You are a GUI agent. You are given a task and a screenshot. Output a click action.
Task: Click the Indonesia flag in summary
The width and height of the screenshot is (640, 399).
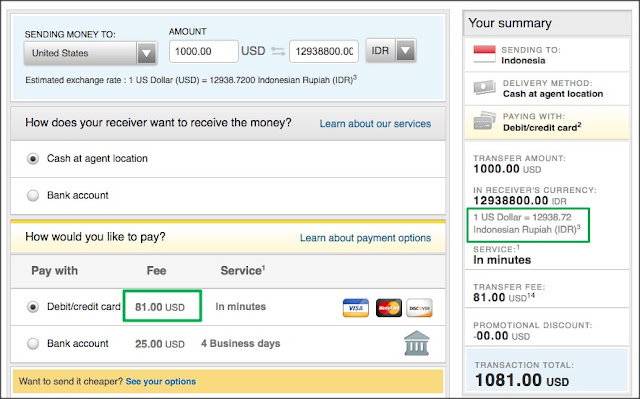coord(484,54)
